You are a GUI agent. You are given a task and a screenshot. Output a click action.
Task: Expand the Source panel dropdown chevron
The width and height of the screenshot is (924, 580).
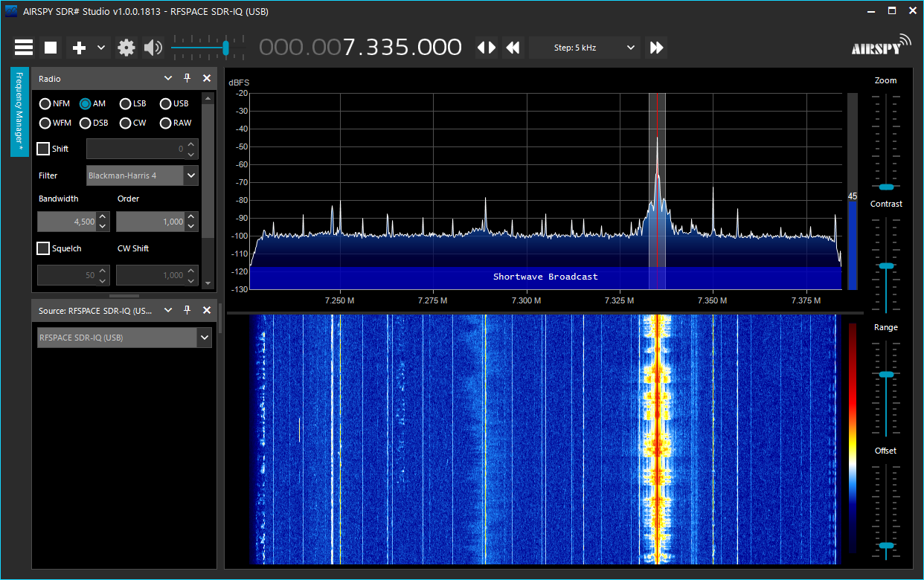tap(168, 310)
